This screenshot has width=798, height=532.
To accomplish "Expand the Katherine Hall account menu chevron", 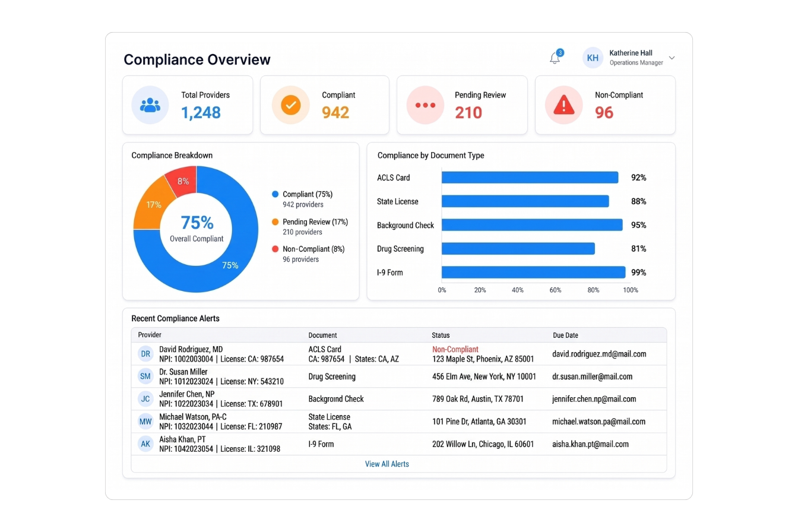I will pyautogui.click(x=672, y=58).
